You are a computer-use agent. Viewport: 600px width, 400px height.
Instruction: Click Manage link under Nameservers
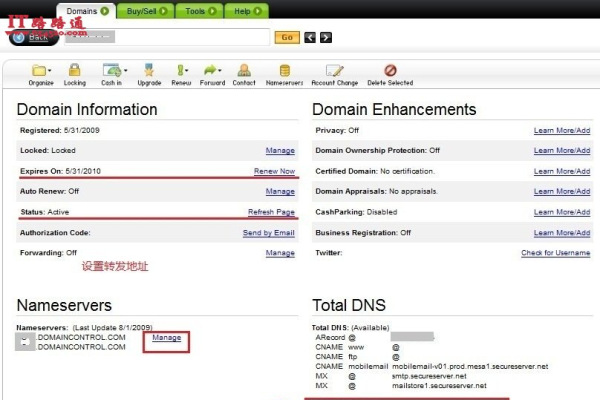(x=166, y=338)
